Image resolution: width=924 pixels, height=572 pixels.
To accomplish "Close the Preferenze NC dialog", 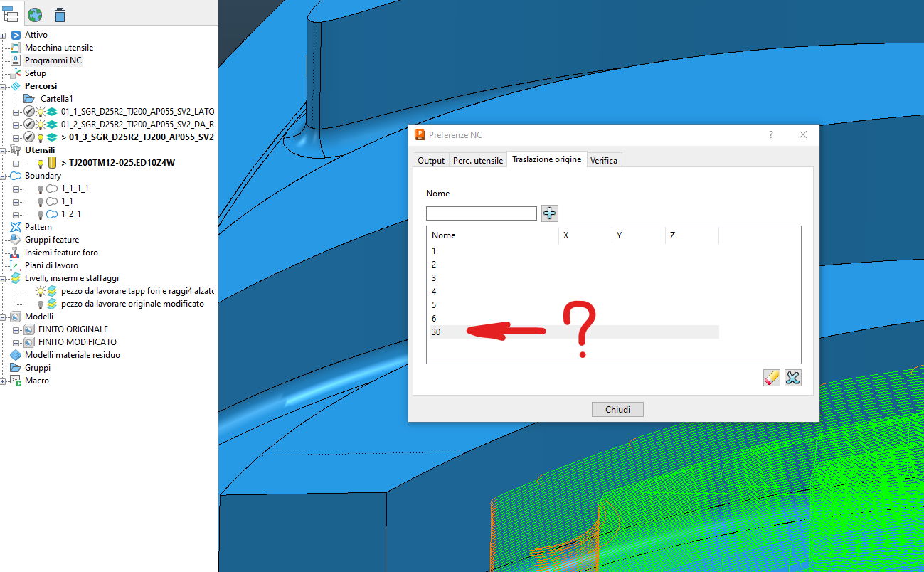I will (803, 134).
